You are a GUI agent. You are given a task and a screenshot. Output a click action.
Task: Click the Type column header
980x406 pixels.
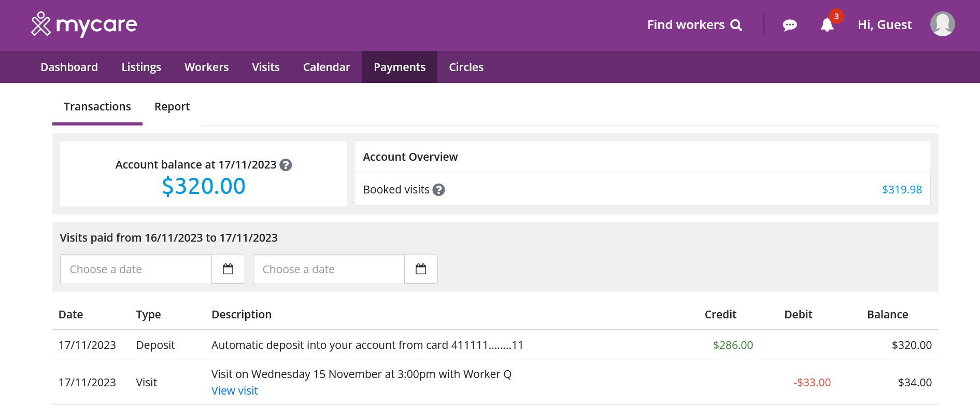coord(148,315)
